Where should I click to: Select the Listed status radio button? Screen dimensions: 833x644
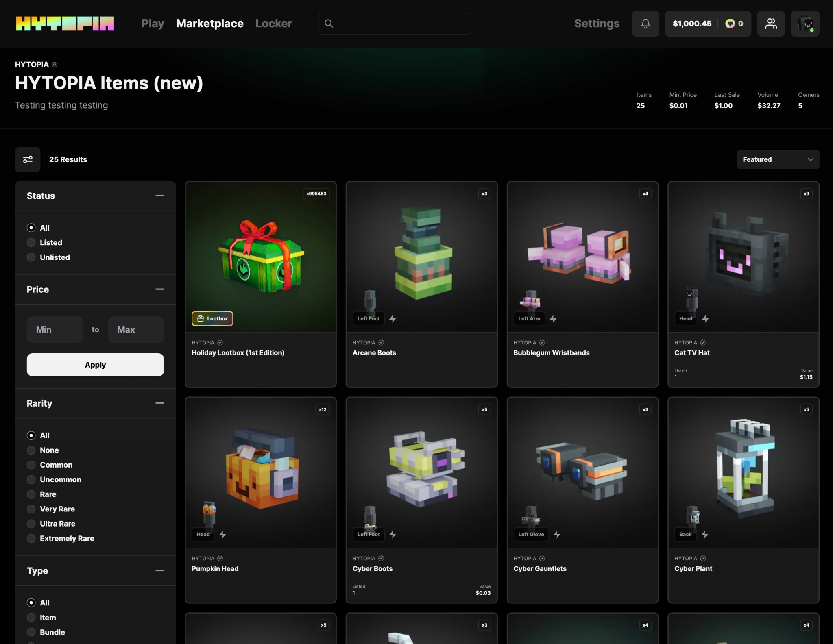31,243
